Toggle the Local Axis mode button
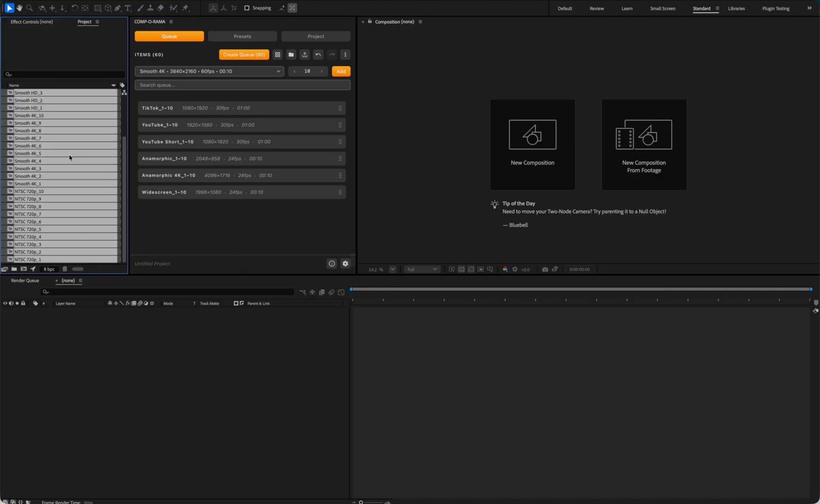Screen dimensions: 820x504 point(213,8)
